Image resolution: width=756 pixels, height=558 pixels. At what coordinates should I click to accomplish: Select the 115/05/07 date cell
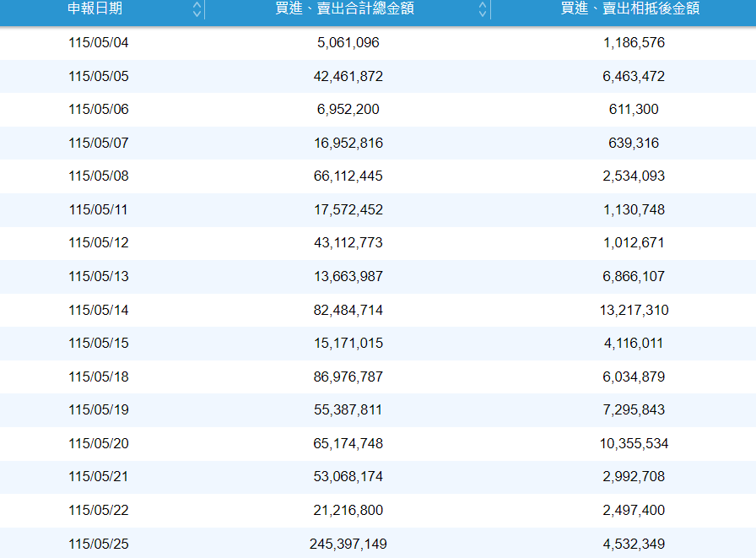pyautogui.click(x=99, y=143)
